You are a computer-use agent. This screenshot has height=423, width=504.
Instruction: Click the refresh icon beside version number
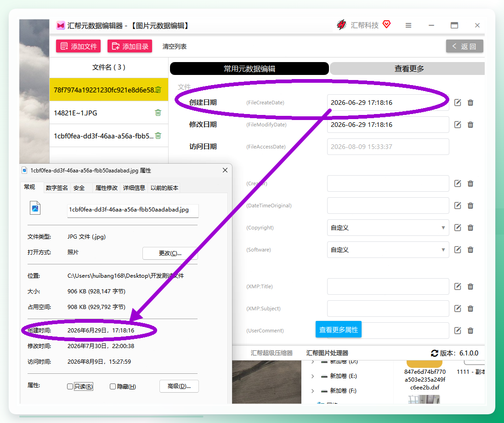[x=435, y=353]
